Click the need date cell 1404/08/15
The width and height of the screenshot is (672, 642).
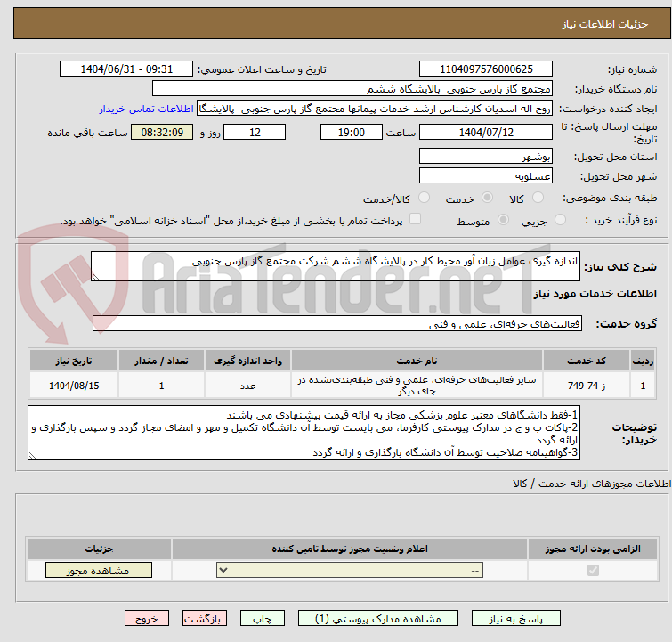[74, 386]
